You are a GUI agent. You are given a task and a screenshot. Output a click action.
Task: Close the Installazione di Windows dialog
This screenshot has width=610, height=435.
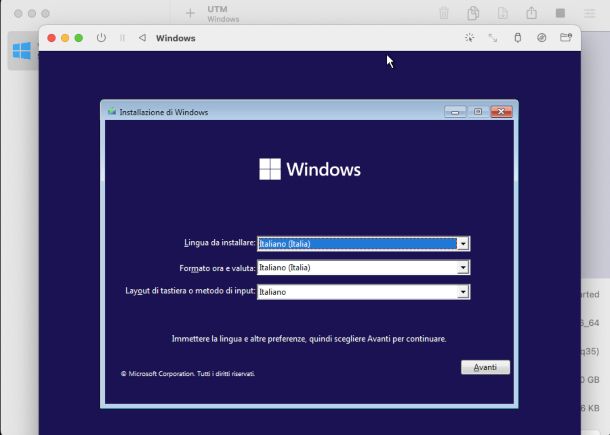coord(500,112)
